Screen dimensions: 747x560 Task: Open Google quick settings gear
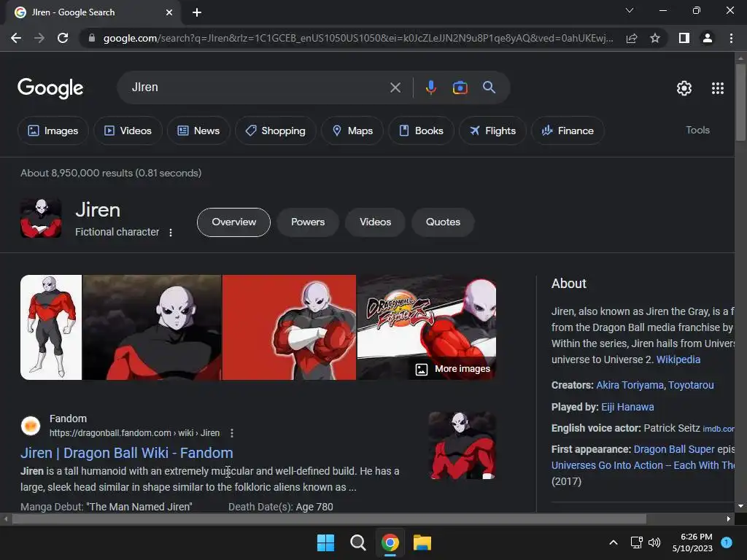[x=684, y=88]
